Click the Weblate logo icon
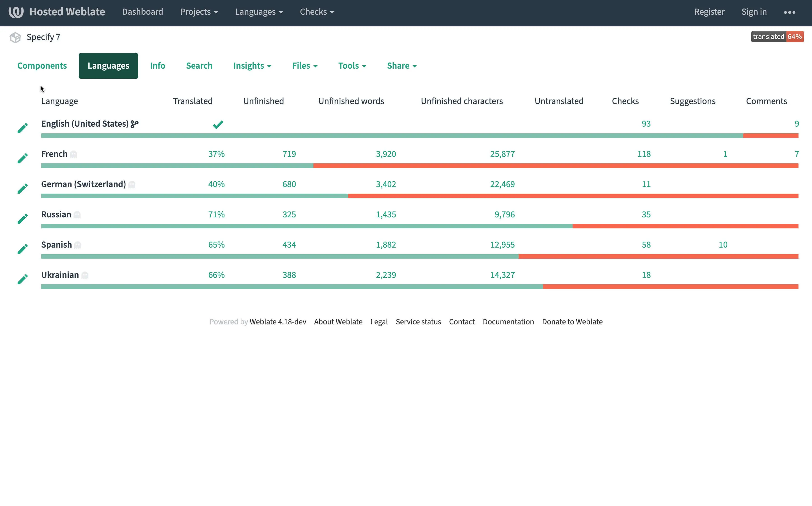Viewport: 812px width, 506px height. pyautogui.click(x=16, y=12)
